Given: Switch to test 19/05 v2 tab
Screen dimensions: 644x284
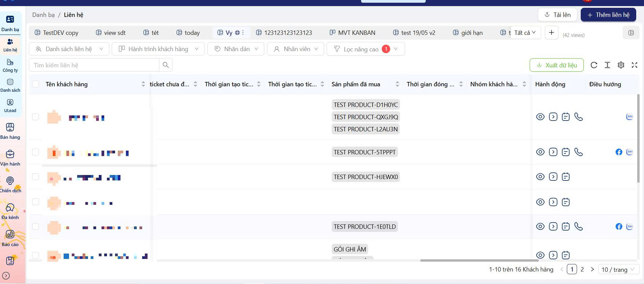Looking at the screenshot, I should click(x=414, y=32).
